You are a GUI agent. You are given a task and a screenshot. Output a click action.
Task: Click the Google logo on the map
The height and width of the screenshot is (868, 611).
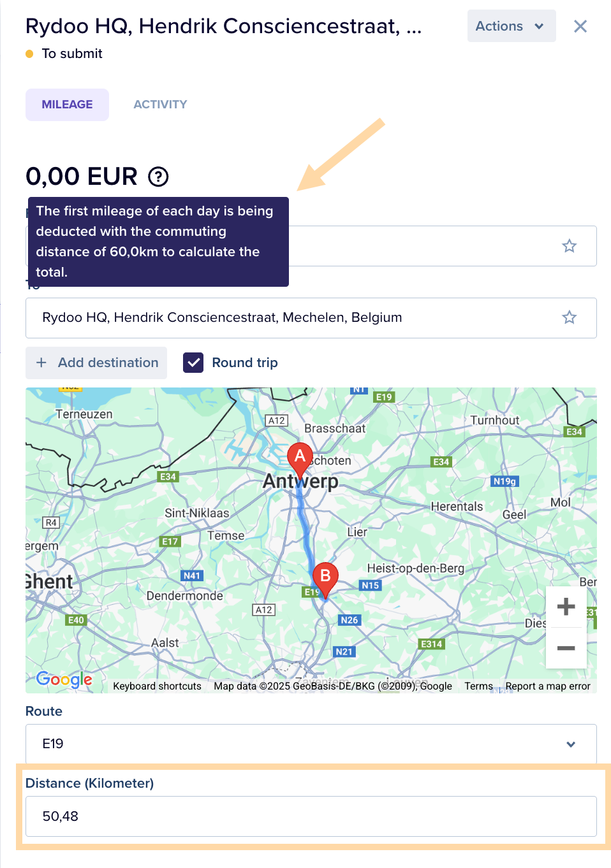click(64, 679)
